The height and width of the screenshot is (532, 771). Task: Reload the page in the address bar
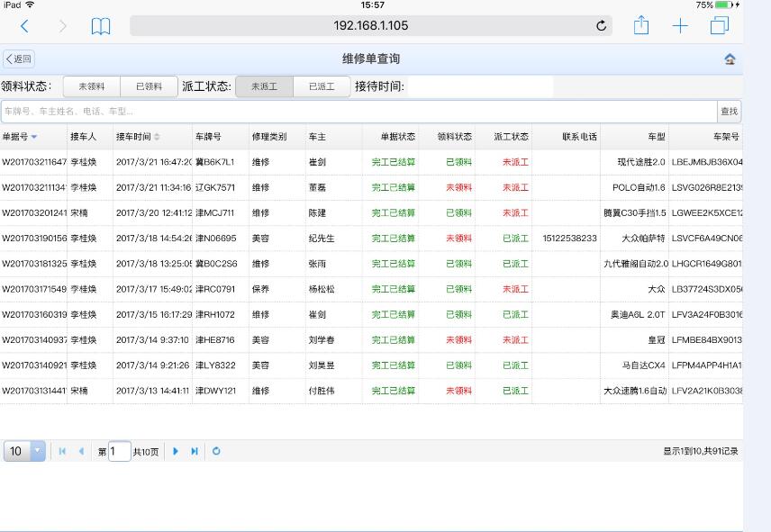point(601,26)
